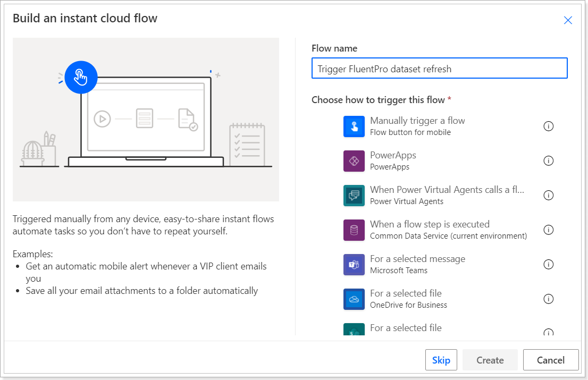
Task: Show info for PowerApps trigger
Action: pyautogui.click(x=548, y=161)
